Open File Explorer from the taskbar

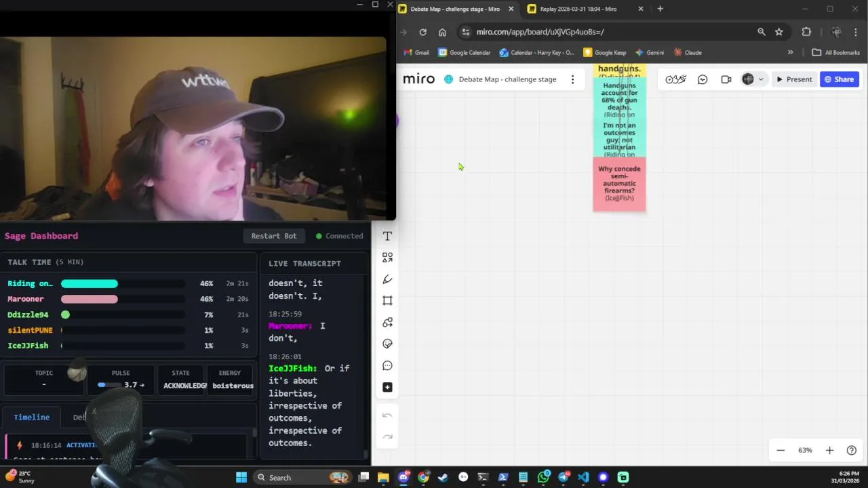[383, 477]
